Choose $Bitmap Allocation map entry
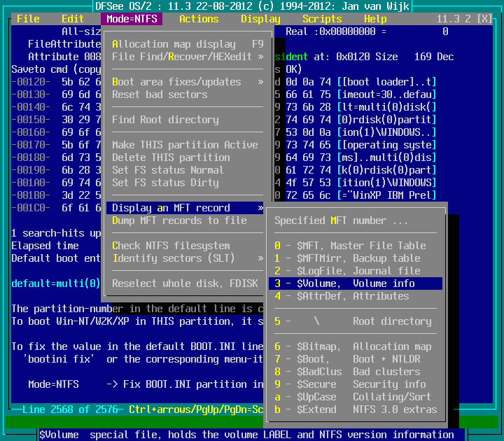The height and width of the screenshot is (441, 504). (x=354, y=346)
